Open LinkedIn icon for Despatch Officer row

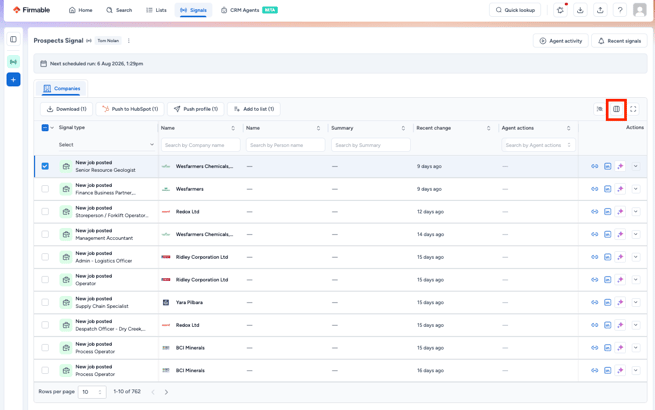(x=607, y=325)
